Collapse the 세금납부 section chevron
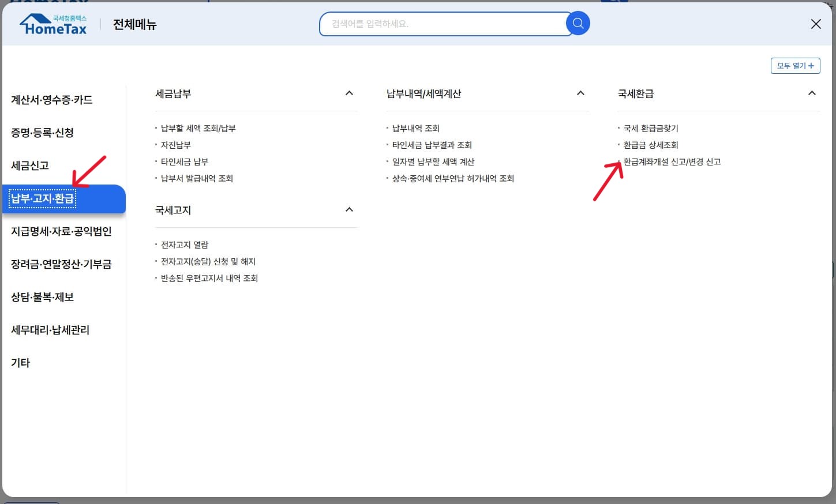 click(349, 93)
